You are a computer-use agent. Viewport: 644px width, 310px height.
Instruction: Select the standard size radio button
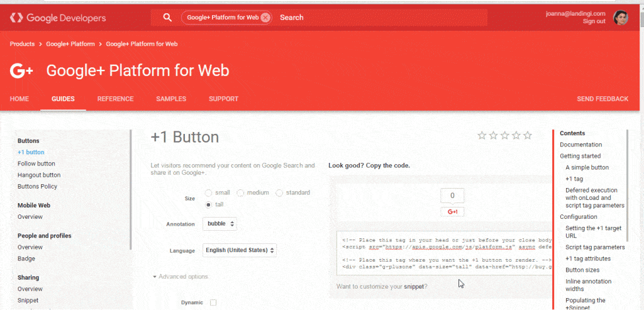tap(279, 192)
